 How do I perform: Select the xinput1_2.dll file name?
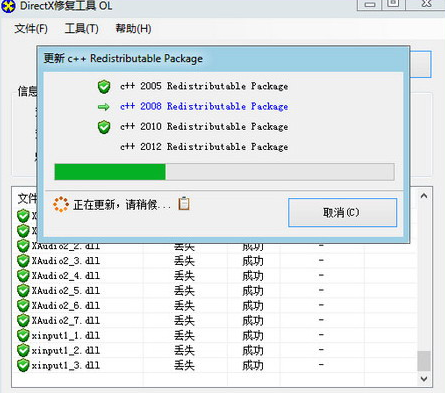click(x=66, y=351)
